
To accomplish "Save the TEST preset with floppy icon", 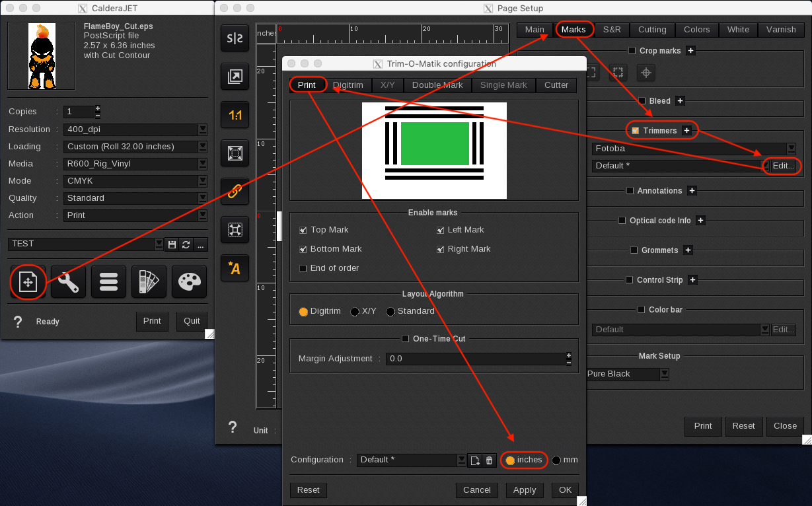I will [x=172, y=244].
